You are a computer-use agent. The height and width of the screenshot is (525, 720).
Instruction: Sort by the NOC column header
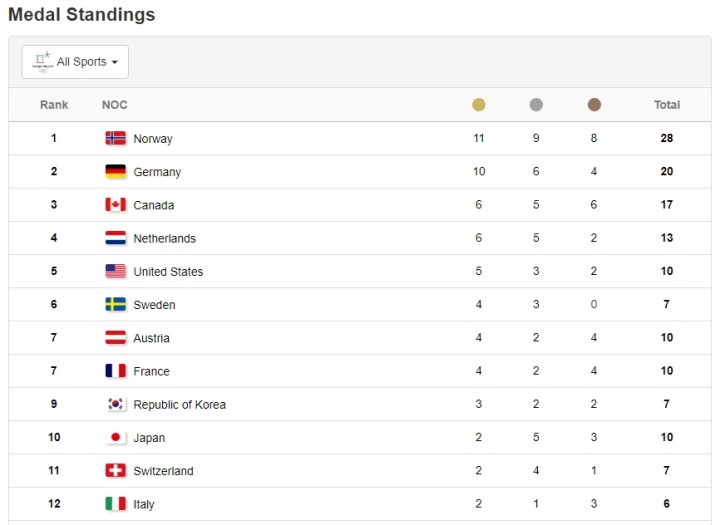tap(115, 105)
